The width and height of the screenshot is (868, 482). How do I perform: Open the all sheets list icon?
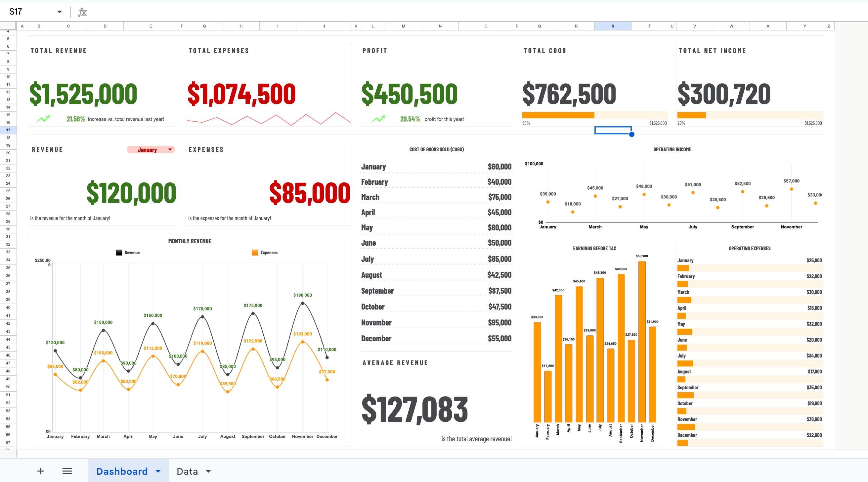(x=67, y=471)
